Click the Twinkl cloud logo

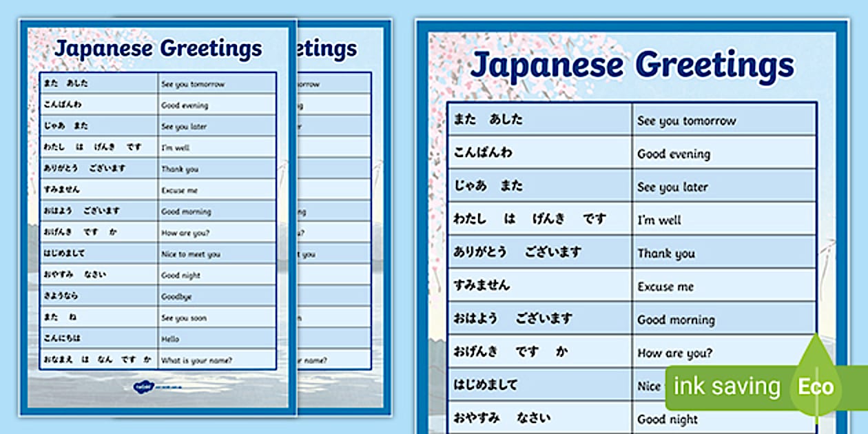coord(144,386)
